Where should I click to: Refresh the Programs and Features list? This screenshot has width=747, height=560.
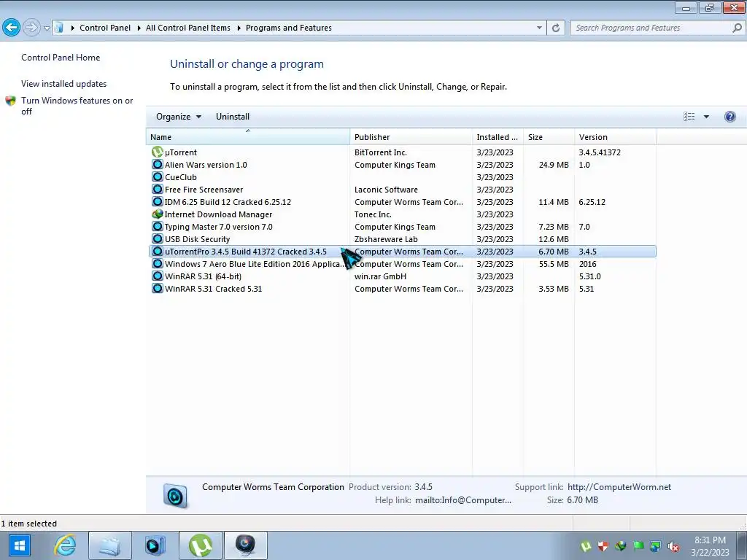pyautogui.click(x=555, y=28)
